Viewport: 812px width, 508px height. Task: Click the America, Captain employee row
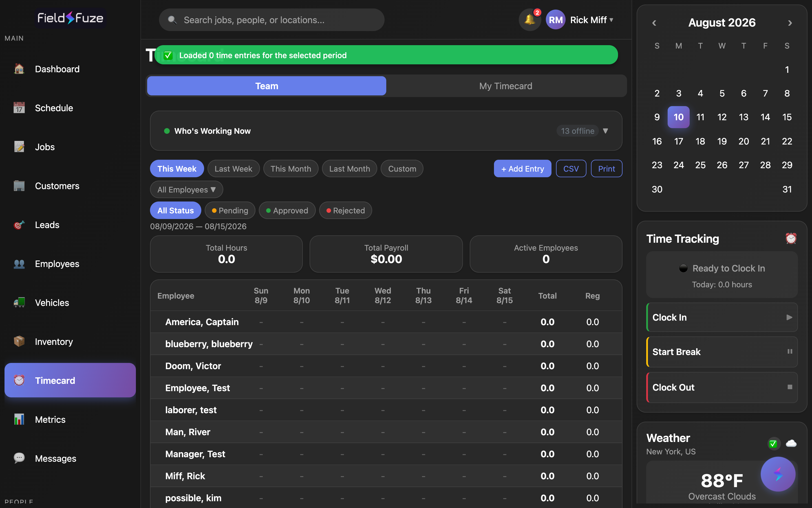click(386, 322)
